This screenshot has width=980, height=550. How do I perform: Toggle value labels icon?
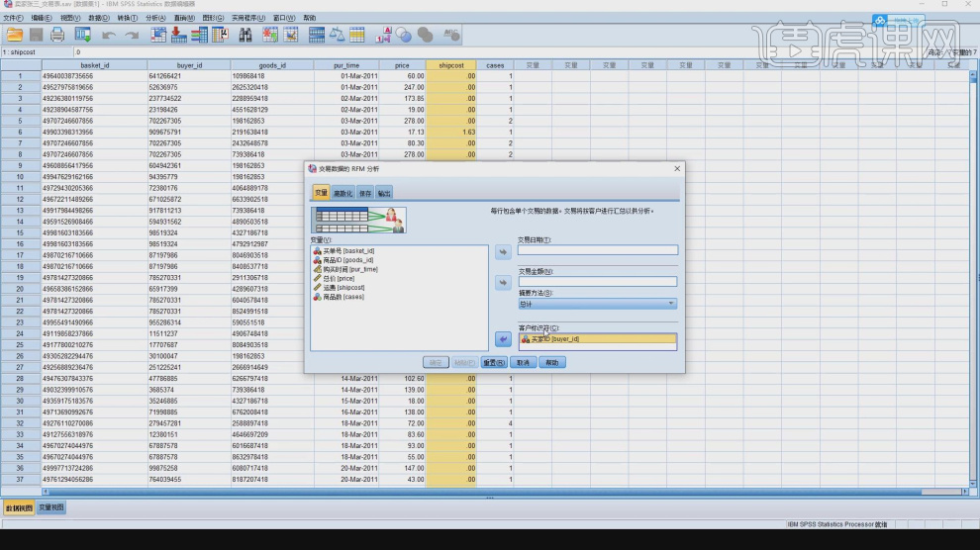[x=383, y=35]
